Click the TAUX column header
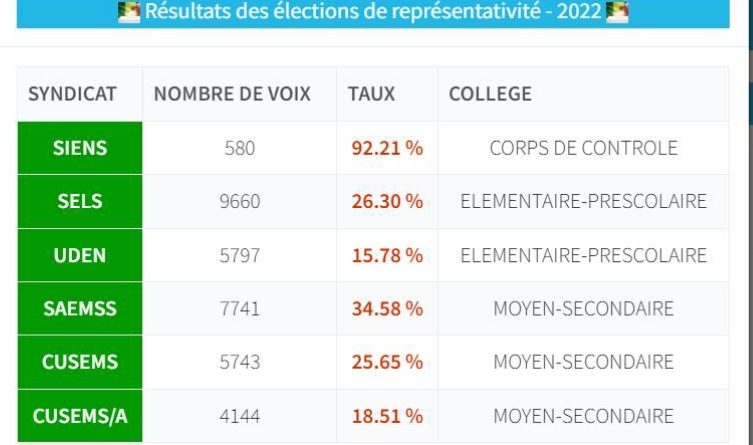The height and width of the screenshot is (445, 753). click(x=372, y=94)
